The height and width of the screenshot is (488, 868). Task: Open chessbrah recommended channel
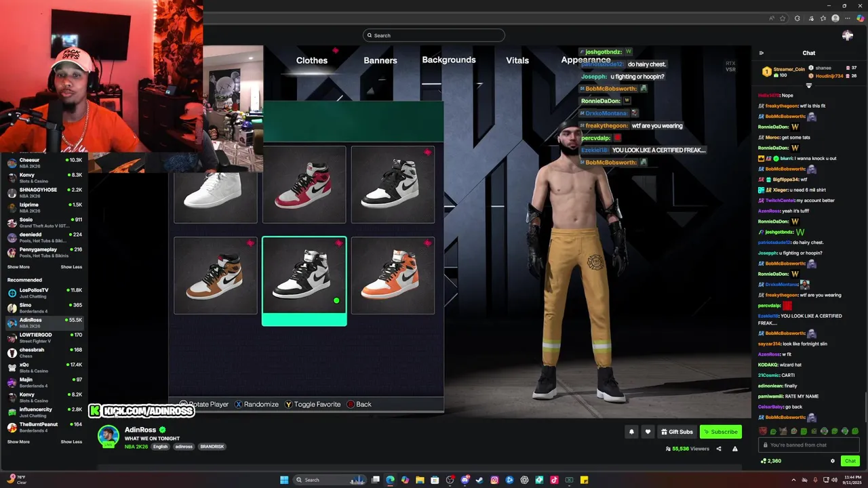[x=45, y=352]
